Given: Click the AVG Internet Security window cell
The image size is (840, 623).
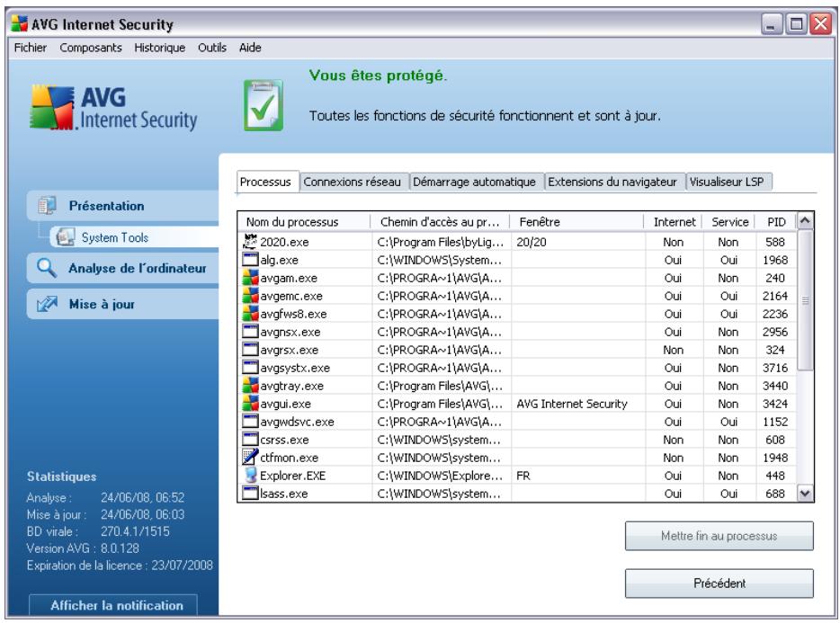Looking at the screenshot, I should (x=572, y=404).
